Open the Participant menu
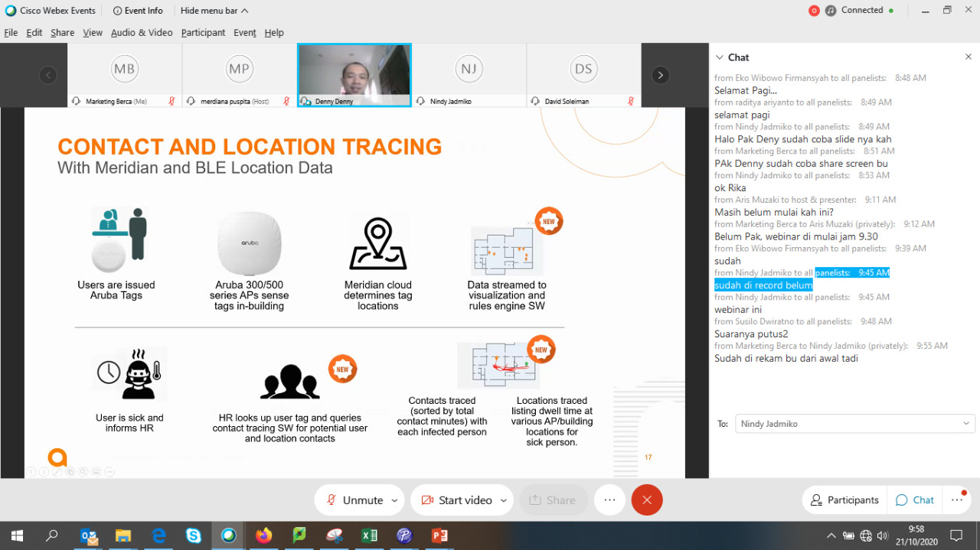The width and height of the screenshot is (980, 550). [x=204, y=33]
